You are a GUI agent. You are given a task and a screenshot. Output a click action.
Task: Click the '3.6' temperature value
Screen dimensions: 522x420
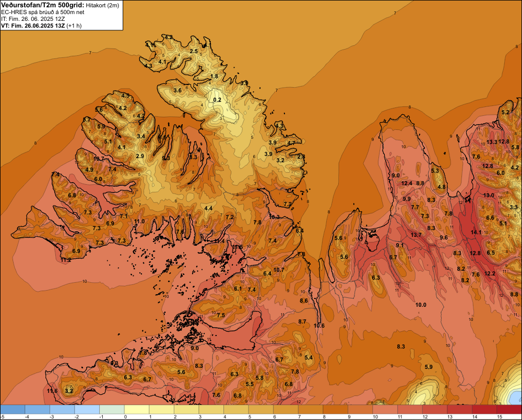tap(177, 90)
